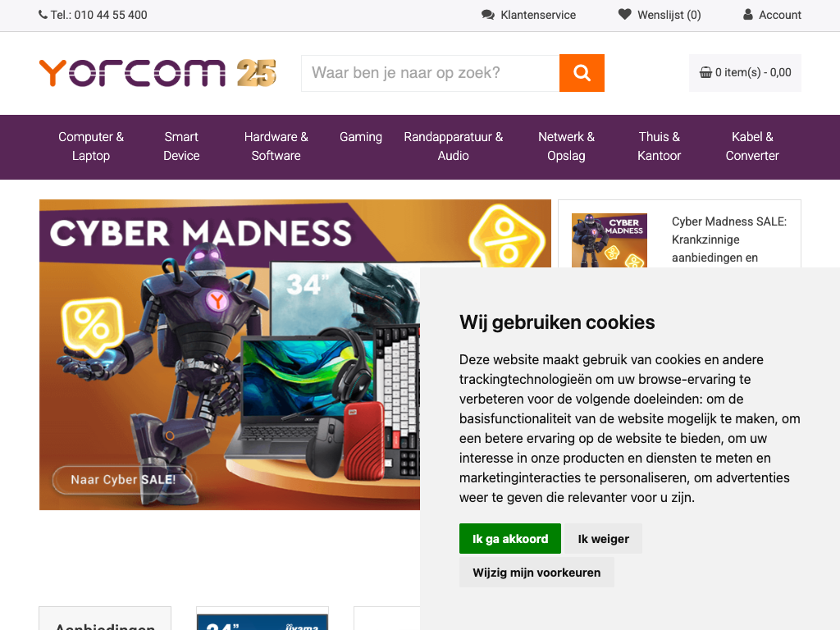Open Wijzig mijn voorkeuren cookie settings

tap(536, 572)
